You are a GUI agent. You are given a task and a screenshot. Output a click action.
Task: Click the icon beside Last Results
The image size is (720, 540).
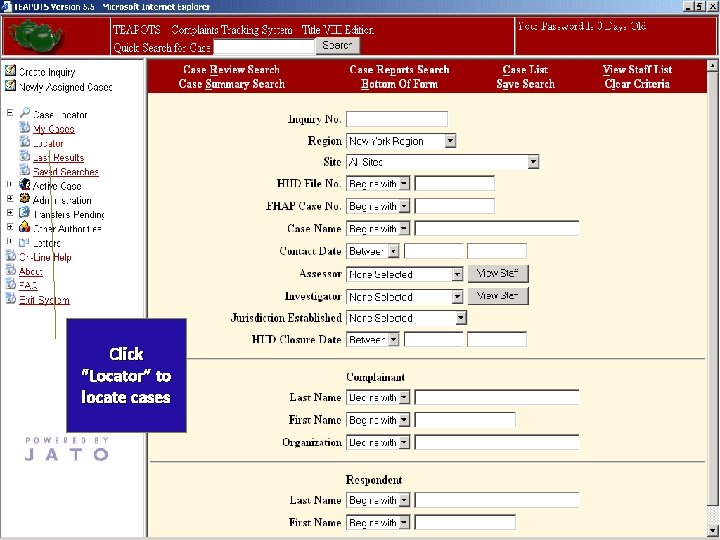pyautogui.click(x=25, y=156)
